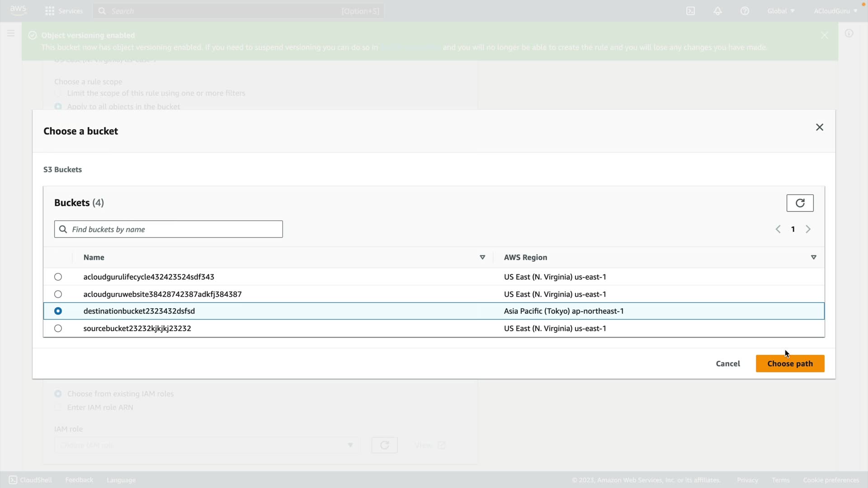Select the acloudgurulifecycle432423524sdf343 bucket radio

(58, 277)
